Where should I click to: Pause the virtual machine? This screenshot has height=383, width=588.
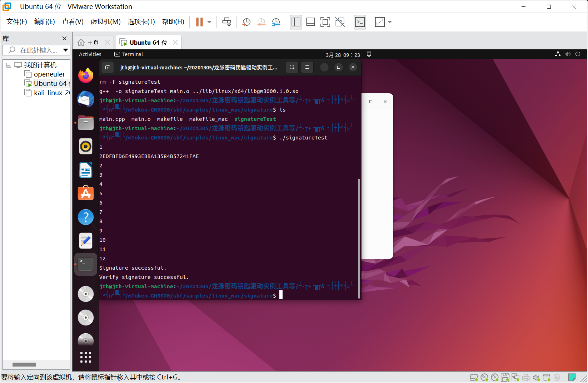(199, 22)
